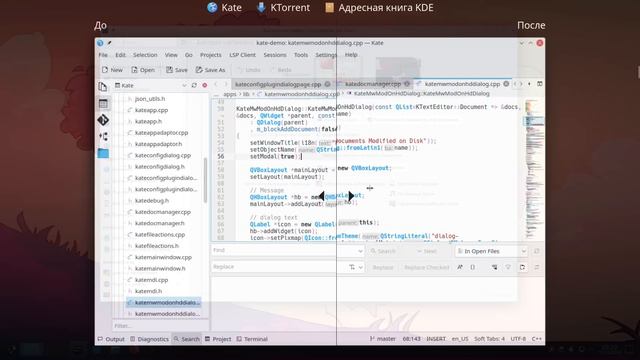Select katemainwindow.cpp in the project tree
The width and height of the screenshot is (640, 360).
pyautogui.click(x=163, y=257)
